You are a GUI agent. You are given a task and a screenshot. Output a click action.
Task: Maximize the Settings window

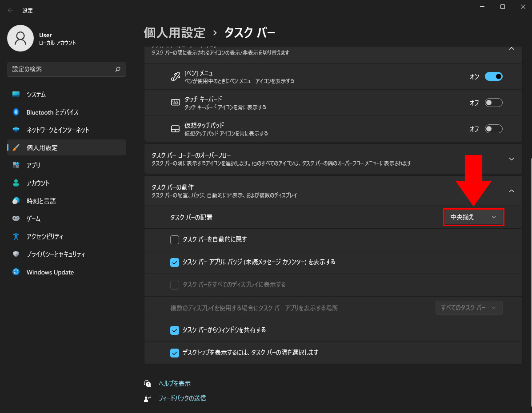[x=503, y=7]
